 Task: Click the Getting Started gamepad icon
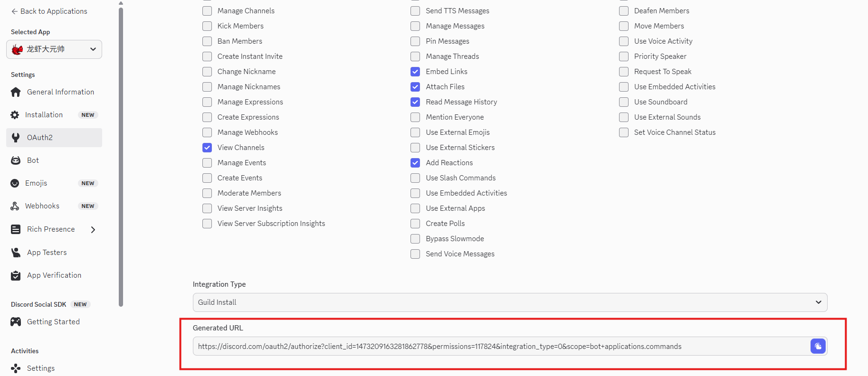(x=16, y=322)
